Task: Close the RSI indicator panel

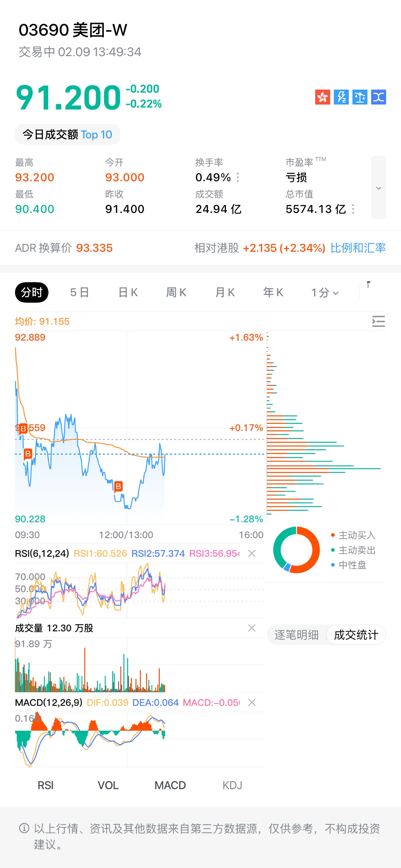Action: pos(252,553)
